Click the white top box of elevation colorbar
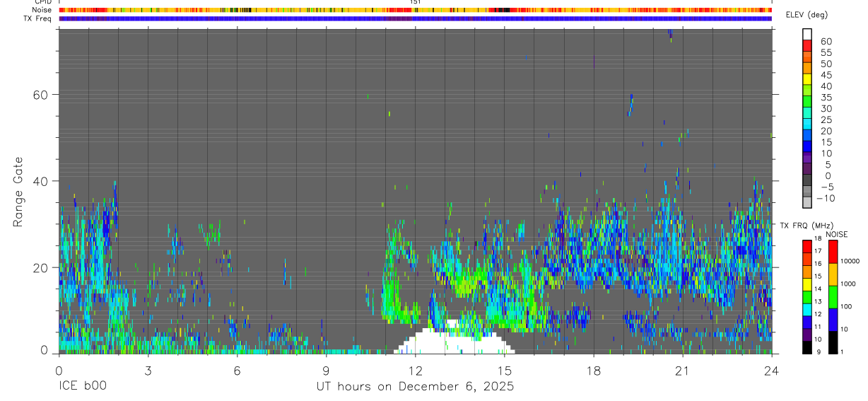Image resolution: width=868 pixels, height=401 pixels. click(807, 34)
